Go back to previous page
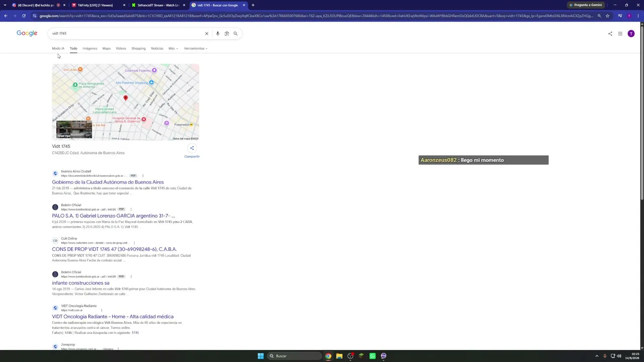Viewport: 644px width, 362px height. (x=6, y=16)
